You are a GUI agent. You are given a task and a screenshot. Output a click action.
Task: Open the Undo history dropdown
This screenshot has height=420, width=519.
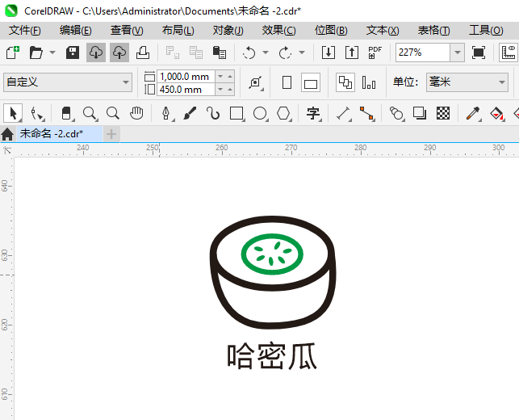[x=266, y=52]
